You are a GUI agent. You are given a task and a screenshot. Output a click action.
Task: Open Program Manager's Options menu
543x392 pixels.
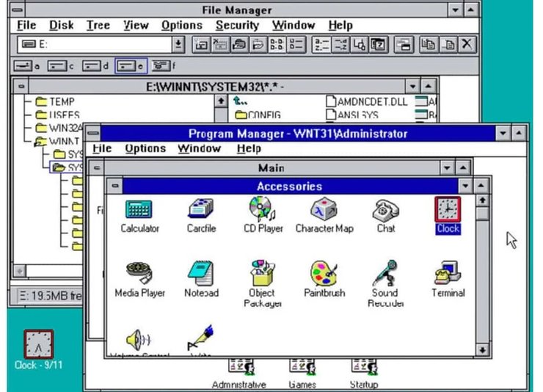145,148
